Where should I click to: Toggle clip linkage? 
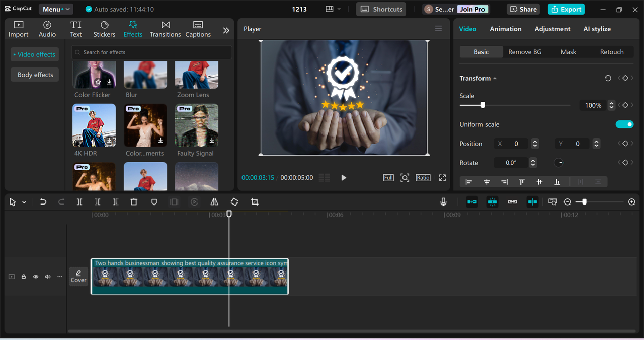(512, 202)
